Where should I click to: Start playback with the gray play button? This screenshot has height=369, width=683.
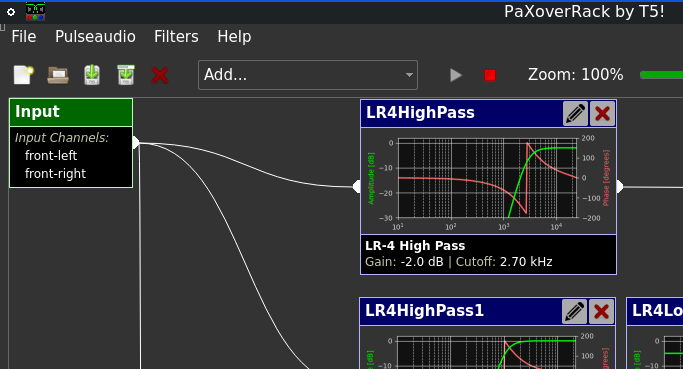[456, 75]
